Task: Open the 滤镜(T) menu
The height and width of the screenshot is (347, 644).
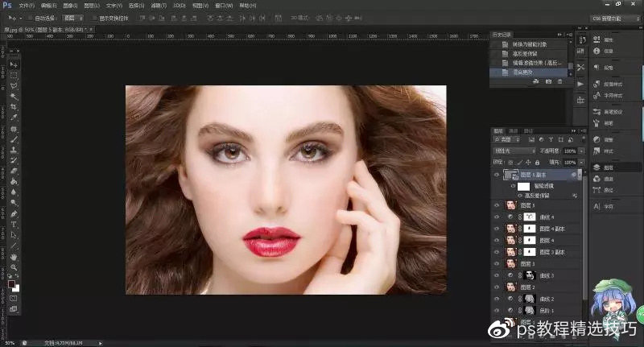Action: (x=160, y=5)
